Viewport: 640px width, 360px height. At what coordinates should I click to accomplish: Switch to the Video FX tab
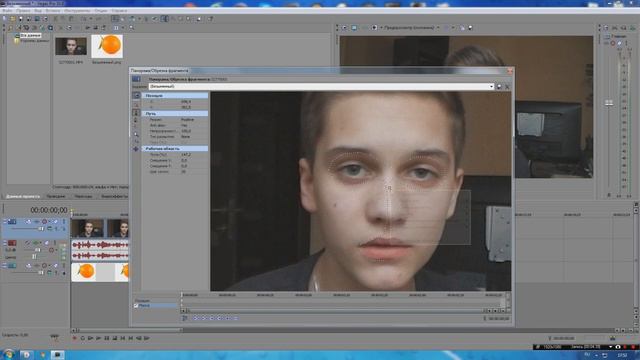click(x=114, y=196)
